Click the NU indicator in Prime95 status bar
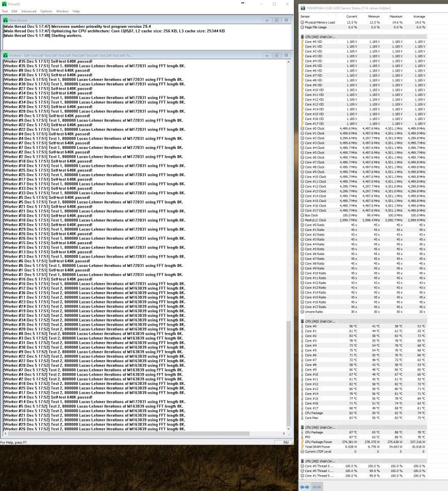The width and height of the screenshot is (448, 491). pos(286,443)
